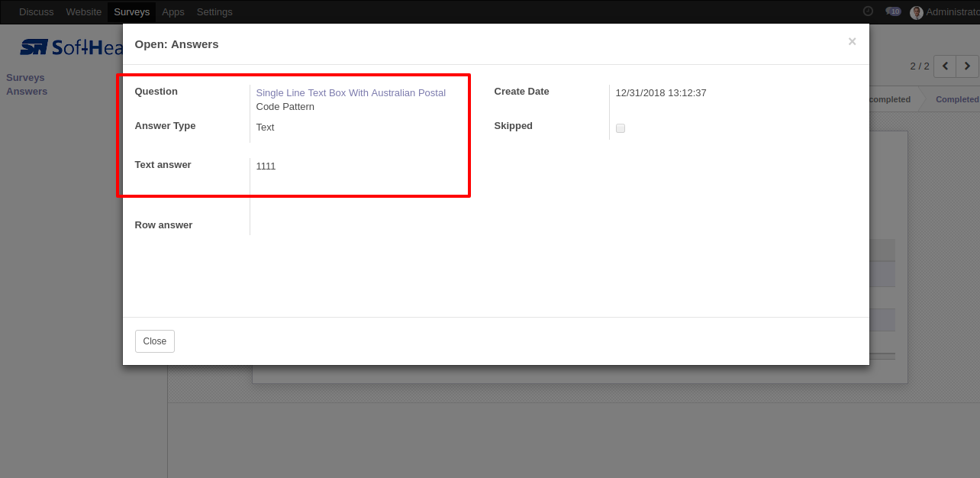Open the Administrator user menu
Screen dimensions: 980x478
click(x=945, y=12)
